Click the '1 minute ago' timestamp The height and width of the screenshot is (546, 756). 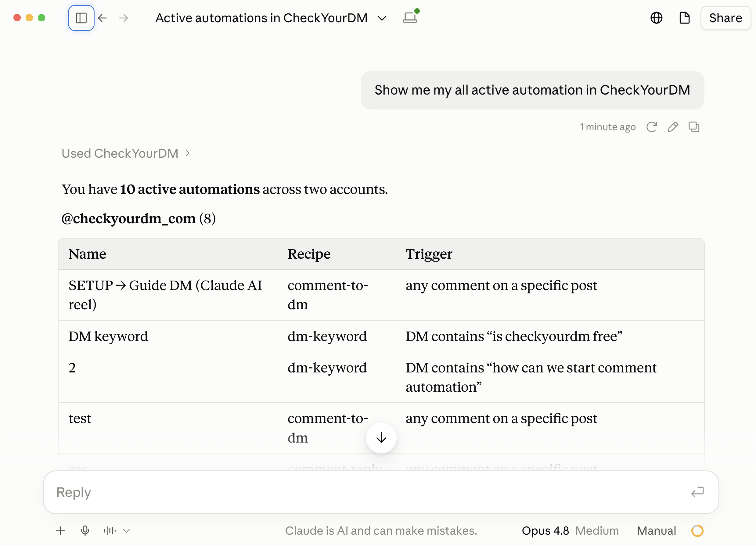607,127
